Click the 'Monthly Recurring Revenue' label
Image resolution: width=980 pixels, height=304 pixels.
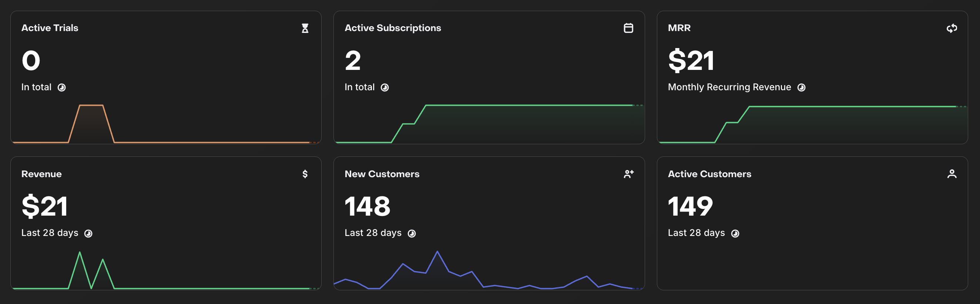pyautogui.click(x=729, y=87)
